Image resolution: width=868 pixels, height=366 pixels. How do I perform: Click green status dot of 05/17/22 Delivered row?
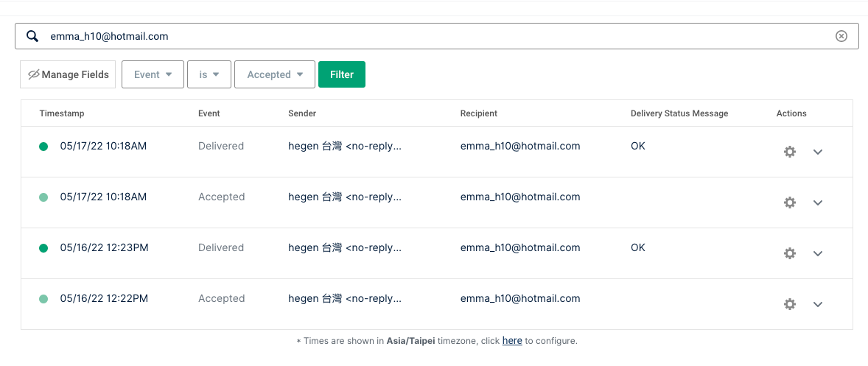coord(43,147)
